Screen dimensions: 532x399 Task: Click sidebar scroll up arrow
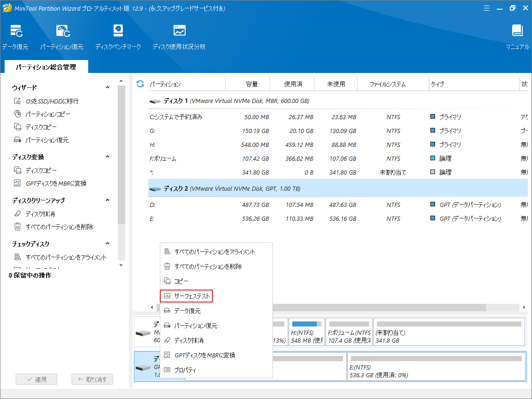coord(121,81)
